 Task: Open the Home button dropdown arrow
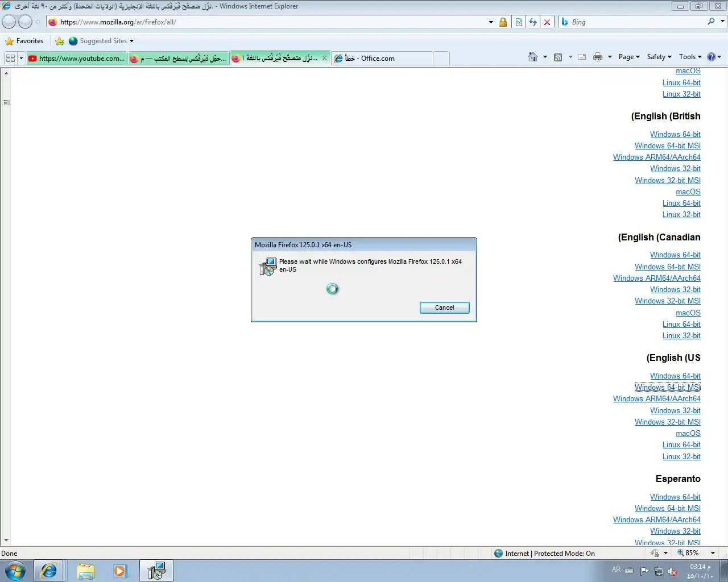coord(545,57)
